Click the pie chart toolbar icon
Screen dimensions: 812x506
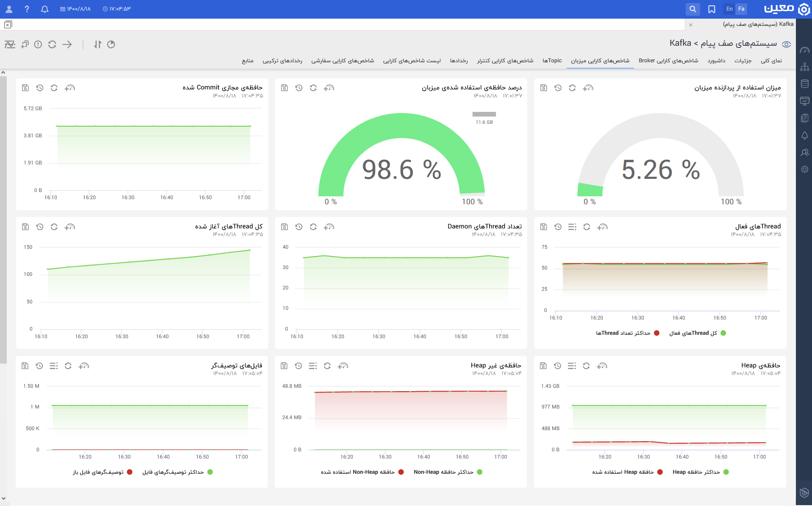pos(111,44)
